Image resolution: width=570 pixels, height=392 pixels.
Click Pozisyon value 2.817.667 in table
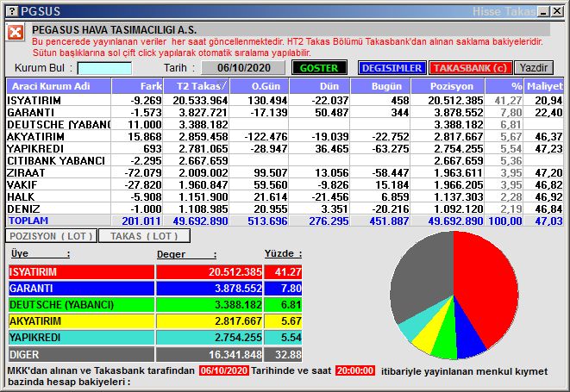pos(458,137)
